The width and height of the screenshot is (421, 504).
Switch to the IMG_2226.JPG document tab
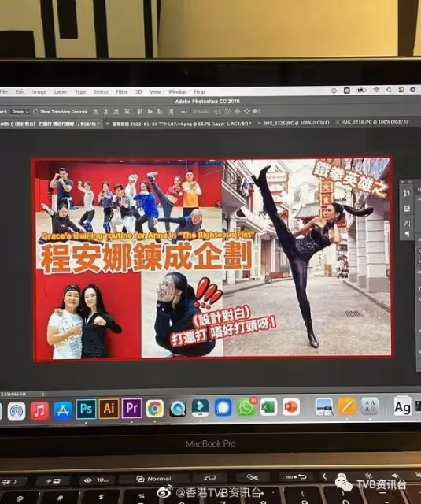tap(297, 123)
